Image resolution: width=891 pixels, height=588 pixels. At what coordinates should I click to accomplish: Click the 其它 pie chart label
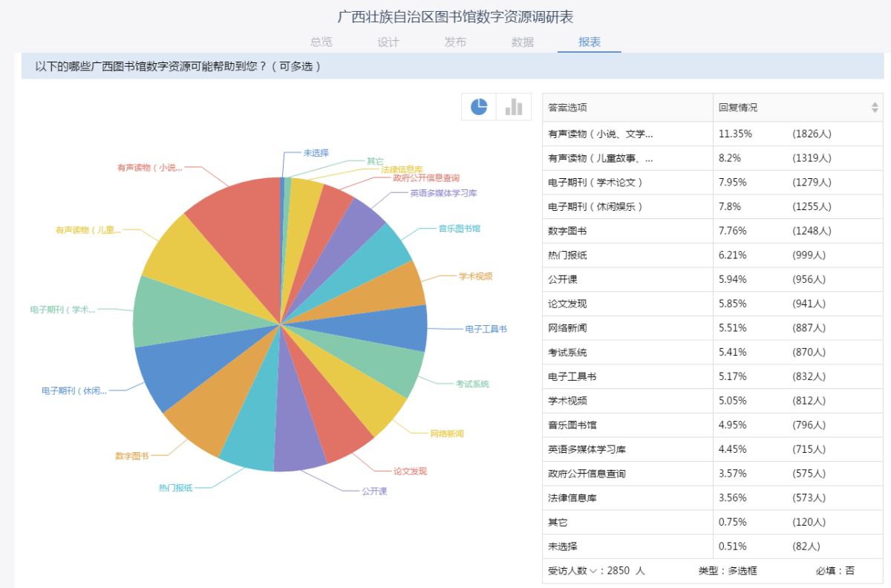[376, 161]
